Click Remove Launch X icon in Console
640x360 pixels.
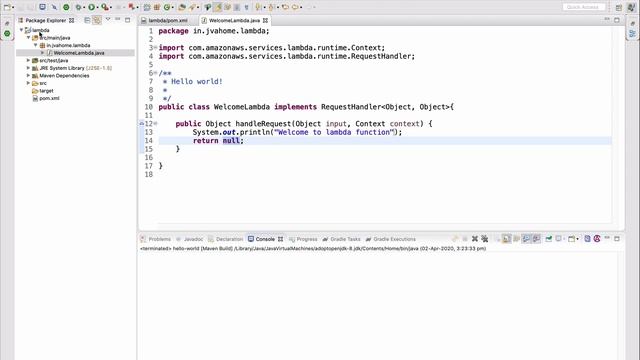click(x=475, y=239)
